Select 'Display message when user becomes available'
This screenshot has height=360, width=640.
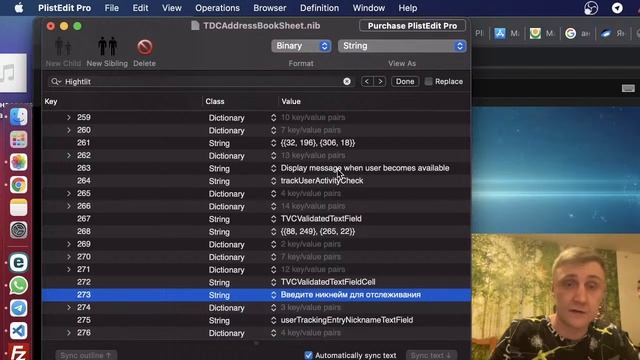point(365,168)
